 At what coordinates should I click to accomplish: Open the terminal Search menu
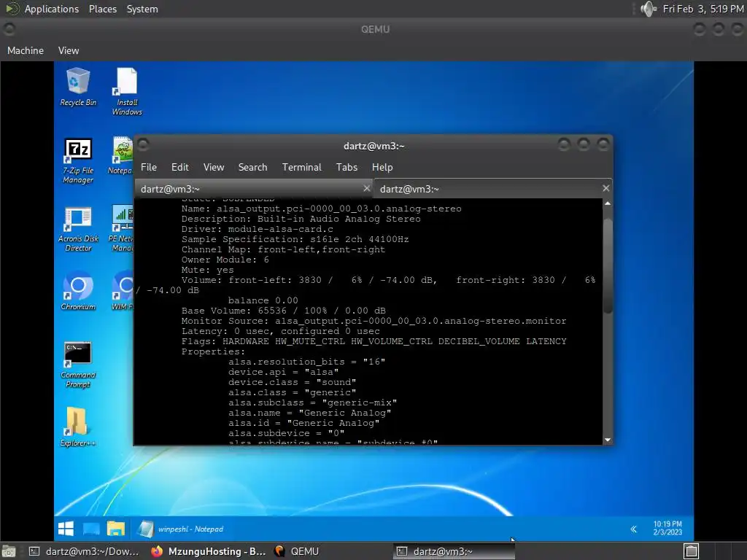pyautogui.click(x=252, y=167)
